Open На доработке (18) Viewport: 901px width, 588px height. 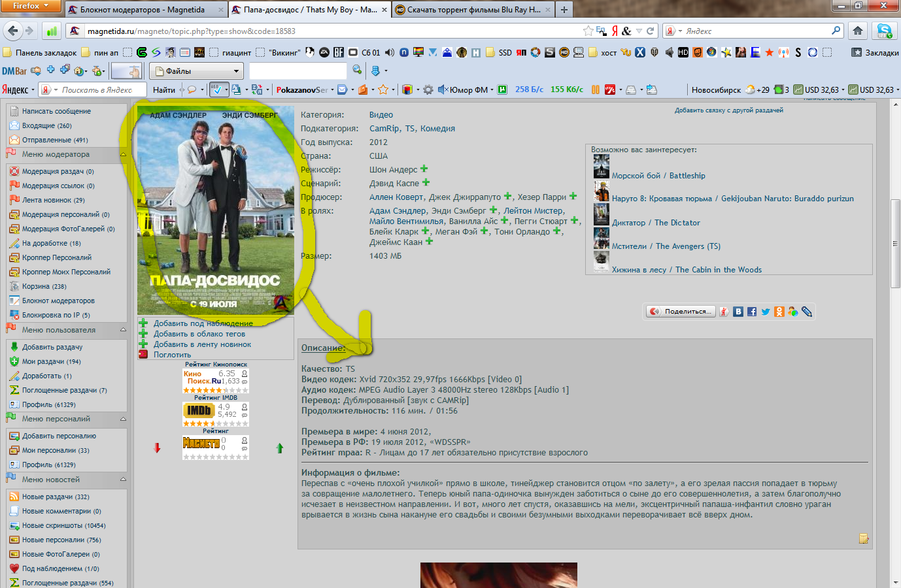(52, 243)
